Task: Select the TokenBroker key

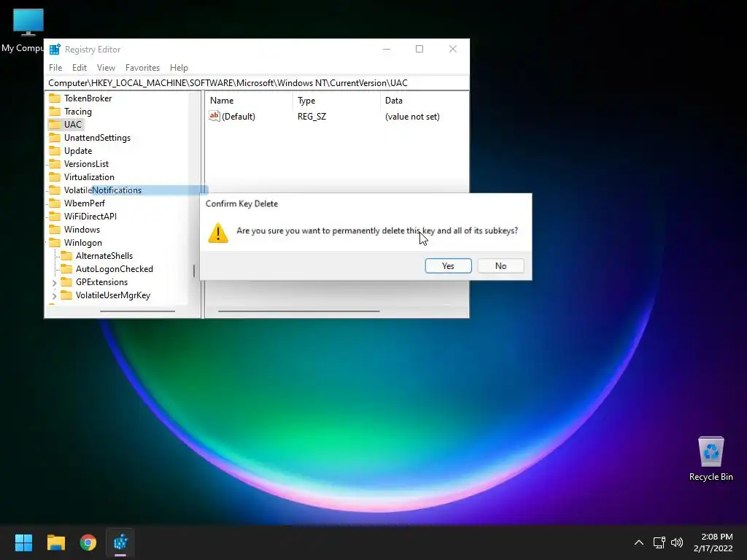Action: (88, 98)
